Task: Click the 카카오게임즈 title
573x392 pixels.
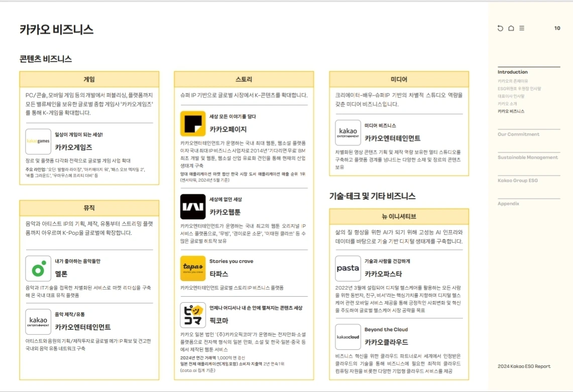Action: point(73,147)
